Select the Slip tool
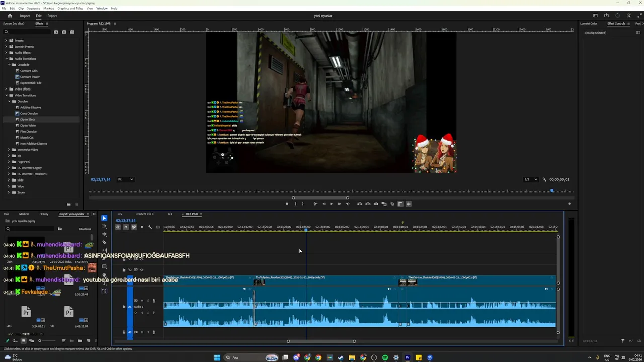The image size is (644, 362). [x=104, y=250]
